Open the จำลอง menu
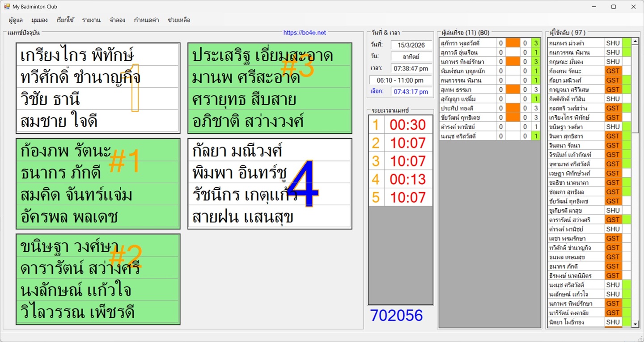Screen dimensions: 644x342 point(117,20)
